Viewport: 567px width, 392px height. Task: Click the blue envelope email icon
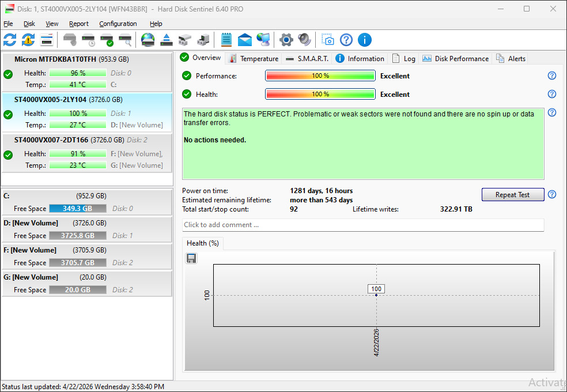pos(245,40)
